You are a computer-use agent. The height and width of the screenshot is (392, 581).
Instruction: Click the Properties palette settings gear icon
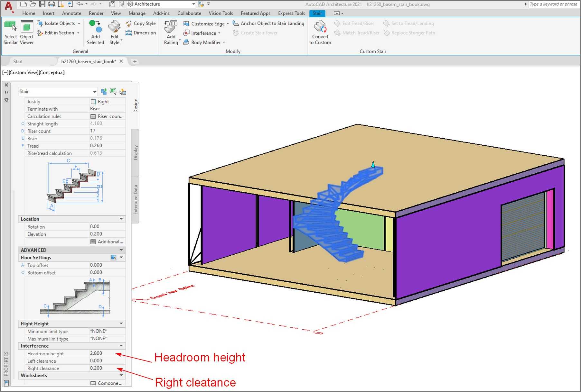(x=6, y=100)
